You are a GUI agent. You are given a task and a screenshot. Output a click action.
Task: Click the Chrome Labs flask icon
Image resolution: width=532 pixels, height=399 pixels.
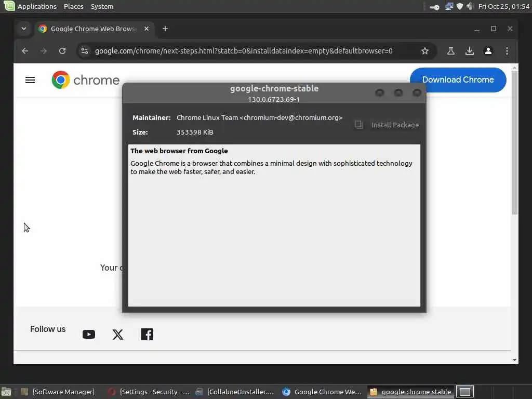450,51
